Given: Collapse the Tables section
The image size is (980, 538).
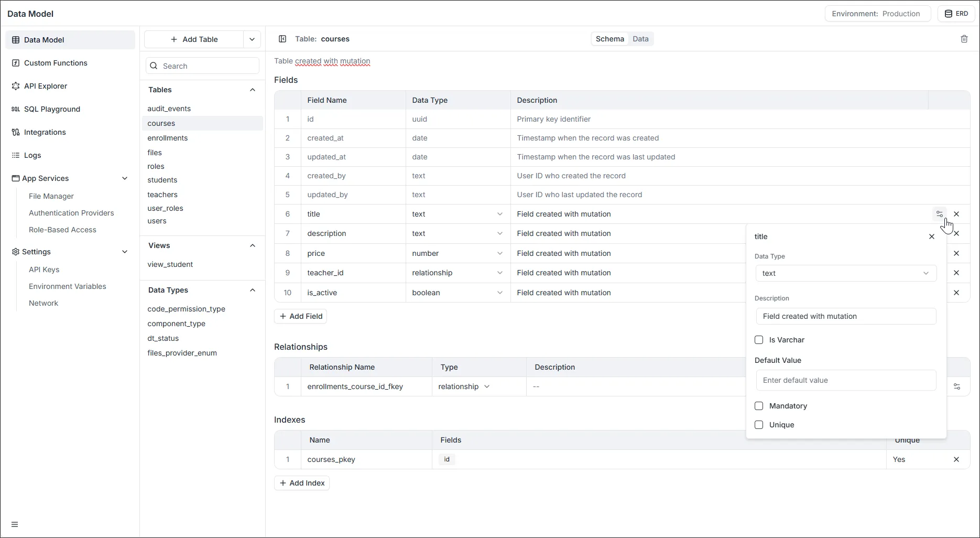Looking at the screenshot, I should [253, 90].
